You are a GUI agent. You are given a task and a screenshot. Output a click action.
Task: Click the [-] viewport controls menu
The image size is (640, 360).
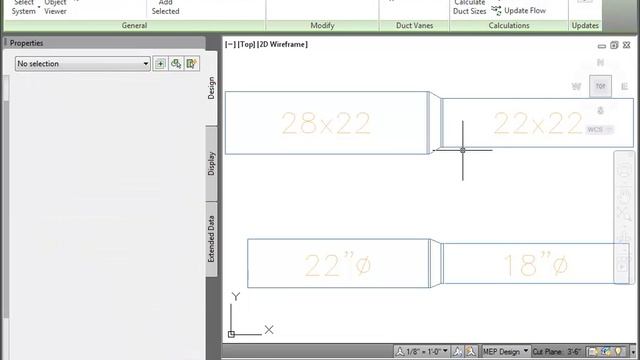point(230,44)
